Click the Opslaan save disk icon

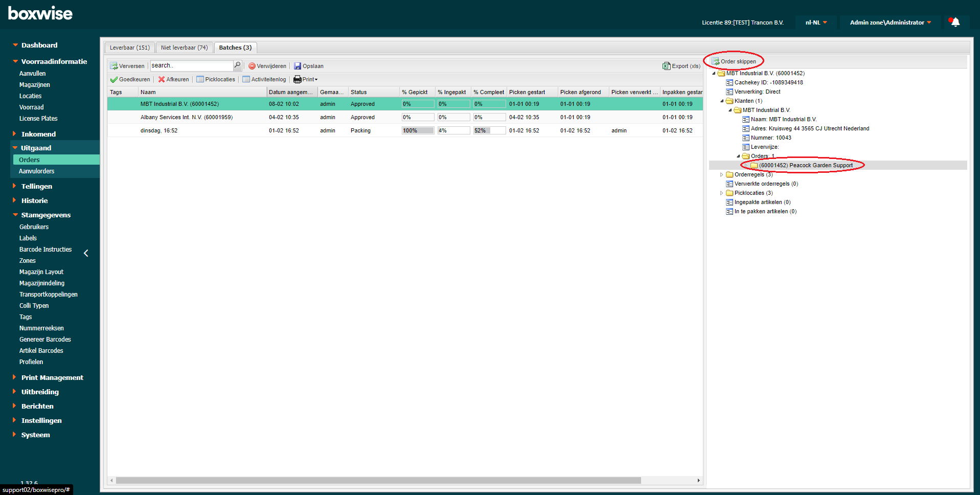[x=298, y=66]
